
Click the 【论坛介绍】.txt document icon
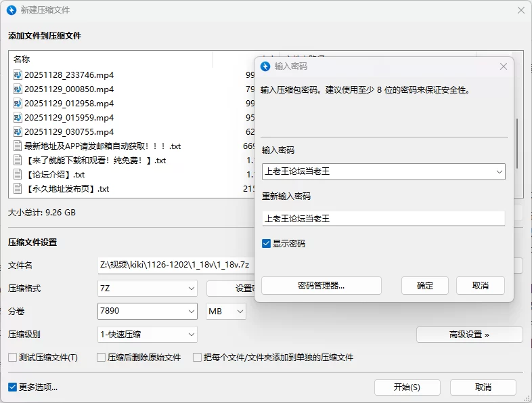coord(18,174)
